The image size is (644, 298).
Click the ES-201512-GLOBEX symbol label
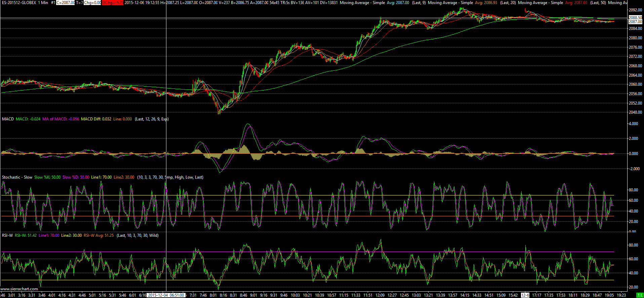coord(19,3)
